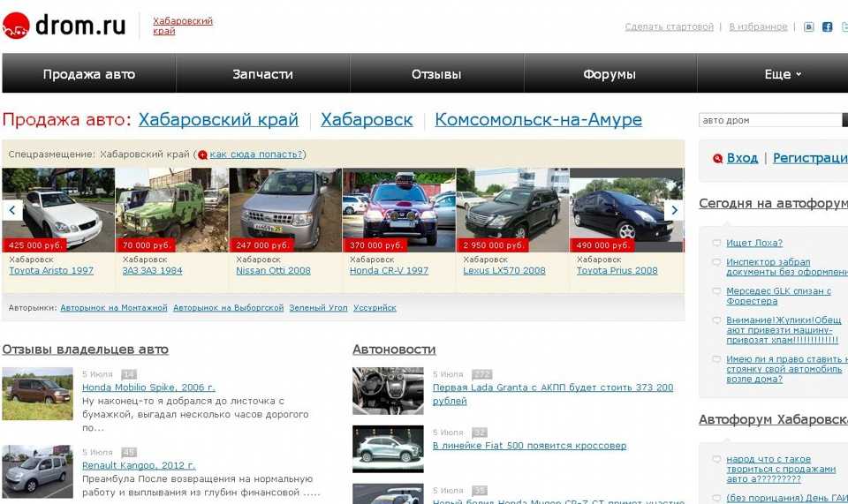The height and width of the screenshot is (504, 848).
Task: Show next cars with right carousel arrow
Action: (674, 210)
